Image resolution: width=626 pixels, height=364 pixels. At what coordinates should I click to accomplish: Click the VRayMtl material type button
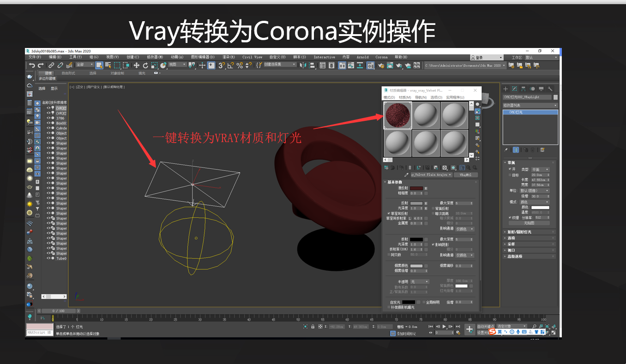[466, 175]
